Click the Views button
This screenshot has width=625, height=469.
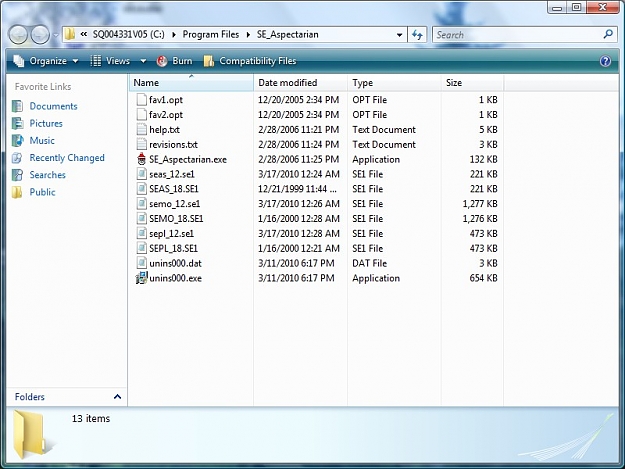point(110,61)
